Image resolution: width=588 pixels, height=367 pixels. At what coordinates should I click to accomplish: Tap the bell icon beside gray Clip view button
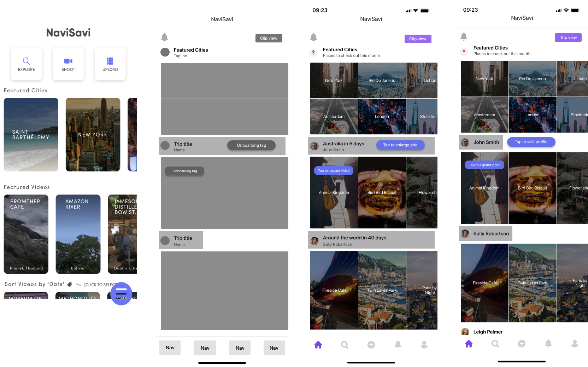164,37
